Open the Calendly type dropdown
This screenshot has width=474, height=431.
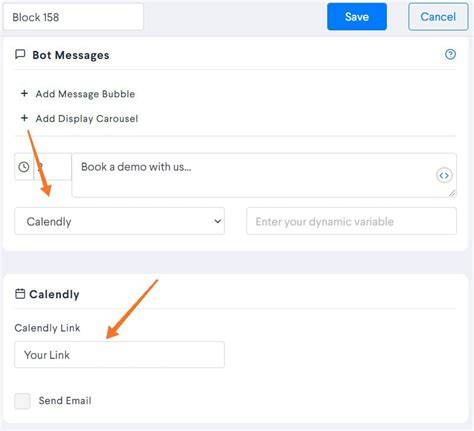(x=119, y=221)
